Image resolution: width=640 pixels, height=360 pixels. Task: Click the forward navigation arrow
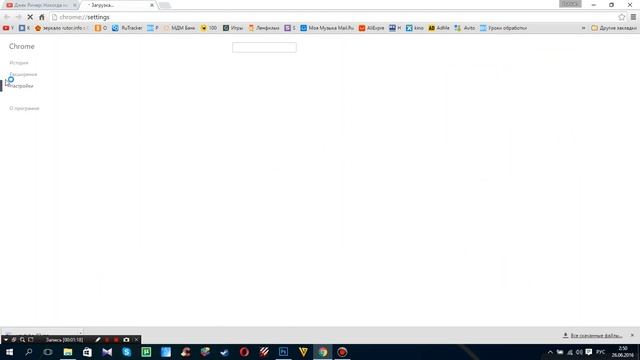(x=18, y=17)
